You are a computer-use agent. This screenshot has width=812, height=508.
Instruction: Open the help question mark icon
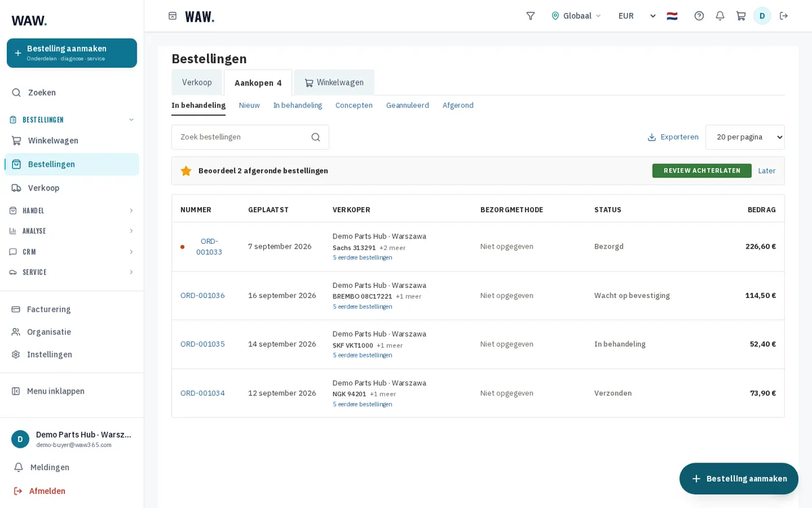699,16
